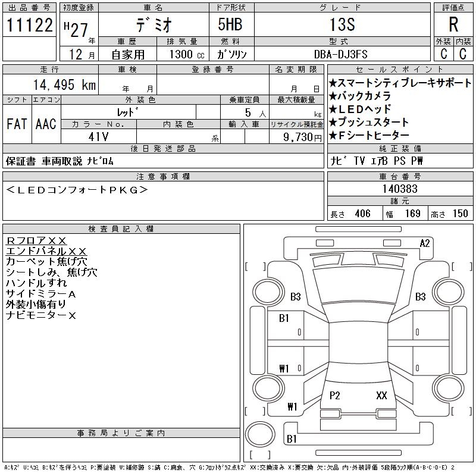Click the seating capacity 5 人

[x=255, y=112]
